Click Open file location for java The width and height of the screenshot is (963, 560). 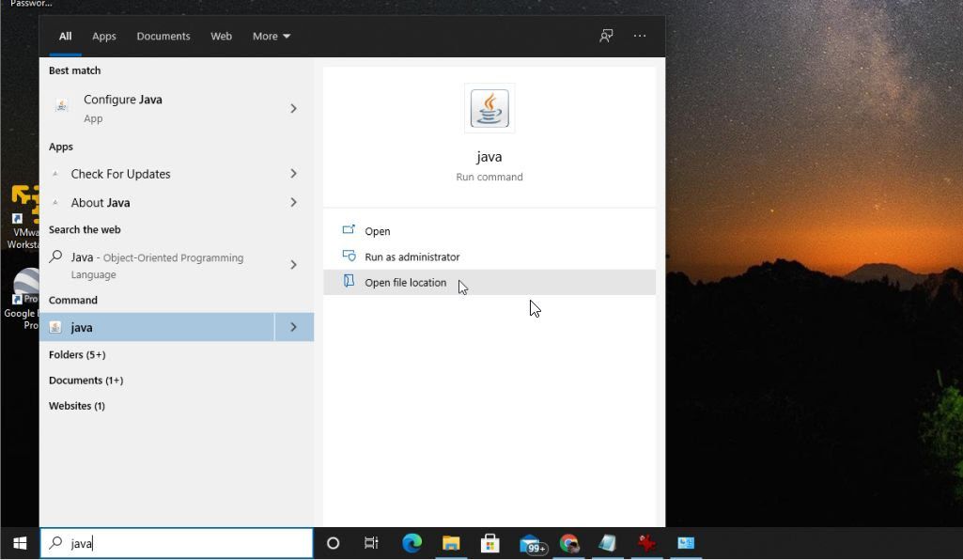pyautogui.click(x=405, y=283)
